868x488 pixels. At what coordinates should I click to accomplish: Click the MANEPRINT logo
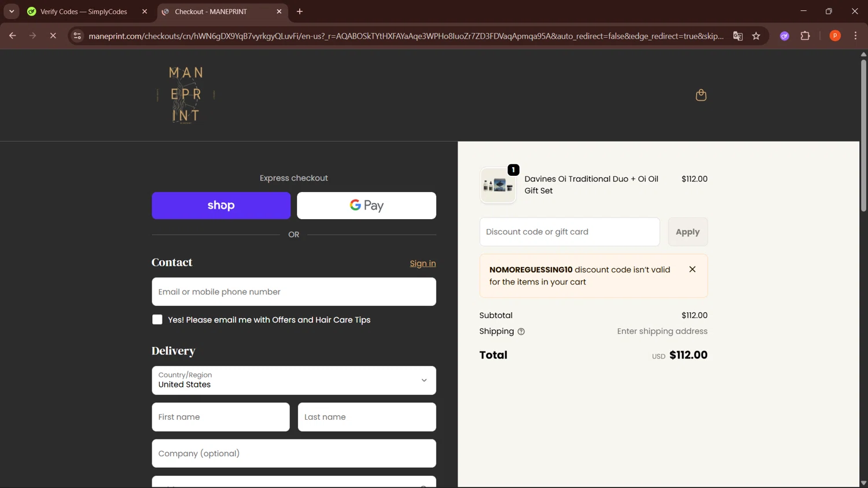(x=186, y=95)
